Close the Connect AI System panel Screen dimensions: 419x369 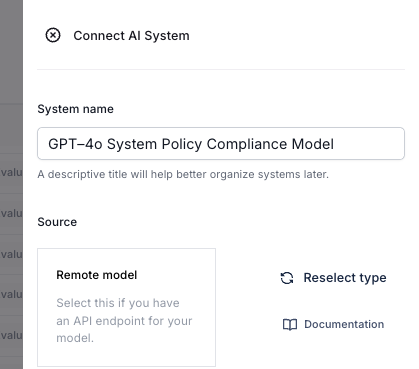[x=53, y=35]
